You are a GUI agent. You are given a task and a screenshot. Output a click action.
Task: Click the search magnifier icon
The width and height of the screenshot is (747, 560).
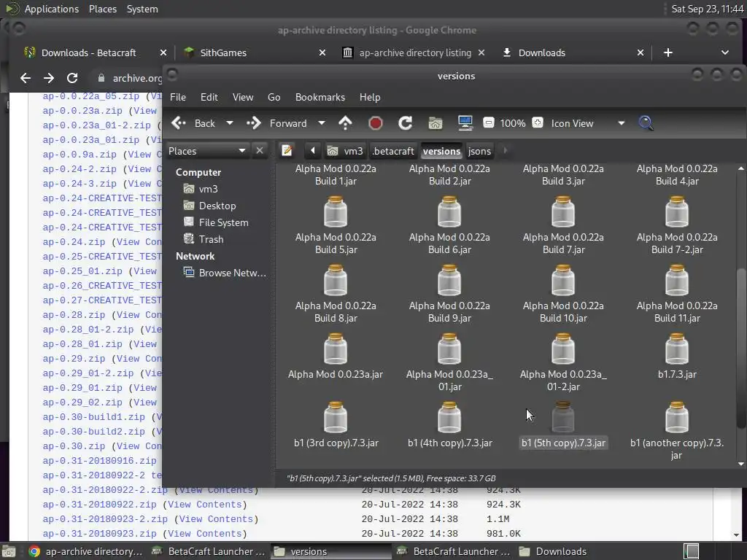point(646,123)
